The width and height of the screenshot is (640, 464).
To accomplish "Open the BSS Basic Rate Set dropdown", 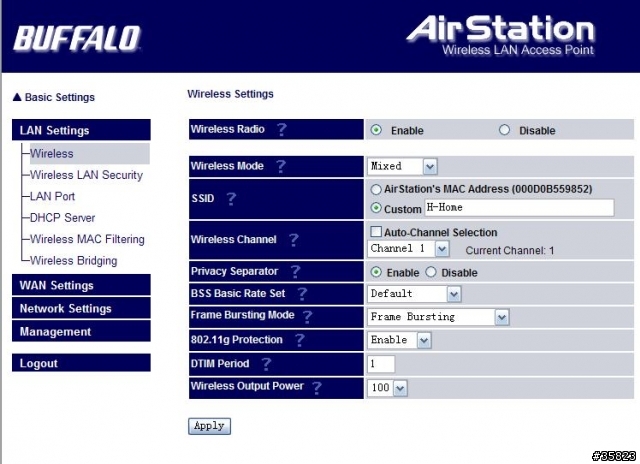I will (414, 294).
